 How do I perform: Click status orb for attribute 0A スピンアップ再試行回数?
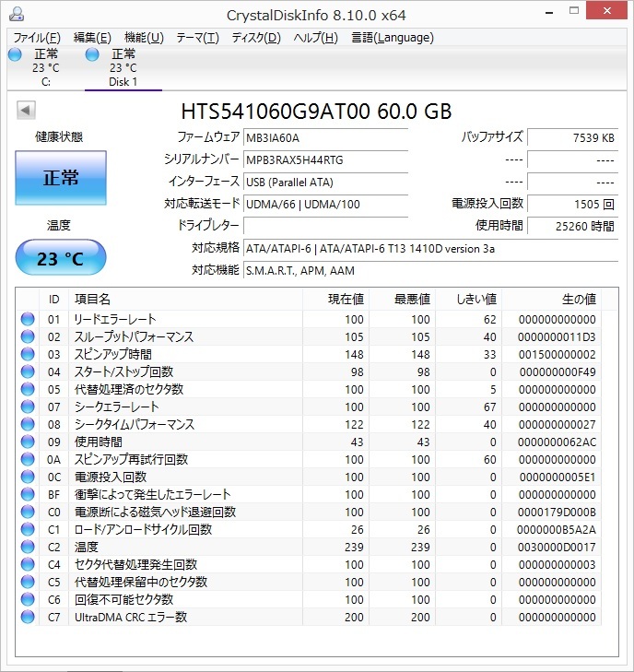coord(28,459)
